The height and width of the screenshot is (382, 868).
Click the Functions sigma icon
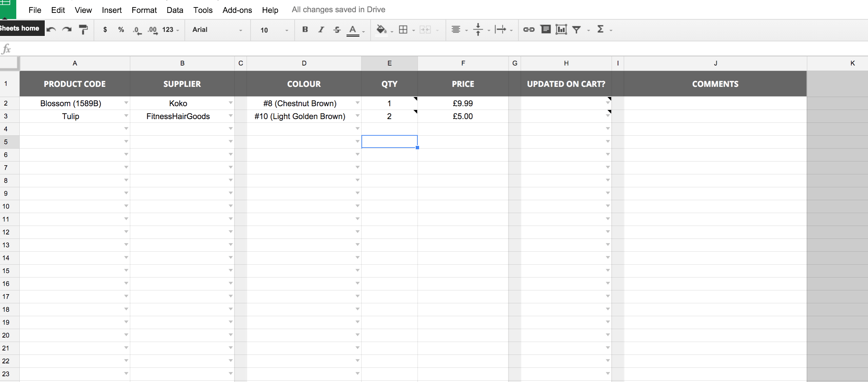tap(600, 30)
